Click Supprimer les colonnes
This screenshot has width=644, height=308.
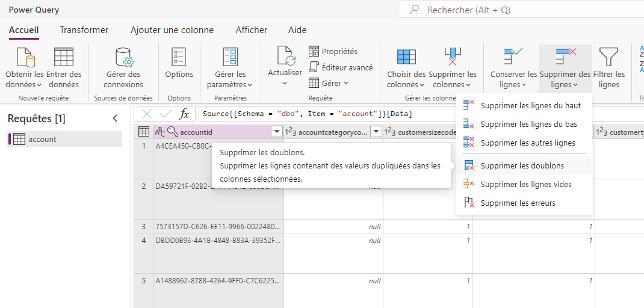453,68
